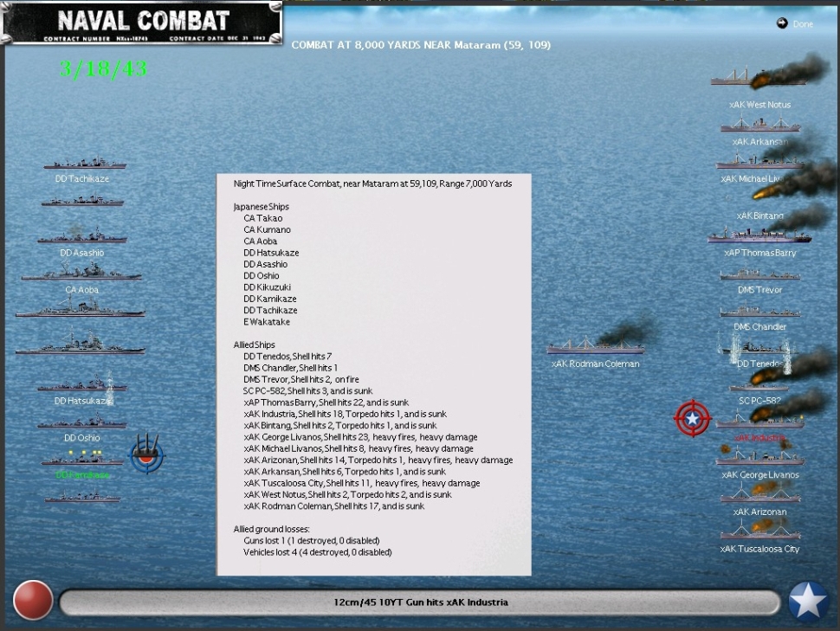The image size is (840, 631).
Task: Click the 'xAK Bintang, Shell hits 2' line
Action: 340,425
